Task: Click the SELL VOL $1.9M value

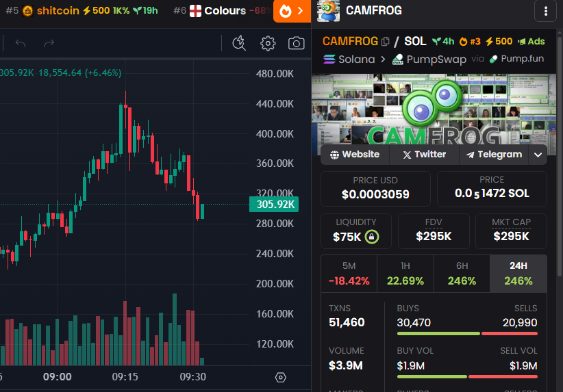Action: pyautogui.click(x=523, y=366)
